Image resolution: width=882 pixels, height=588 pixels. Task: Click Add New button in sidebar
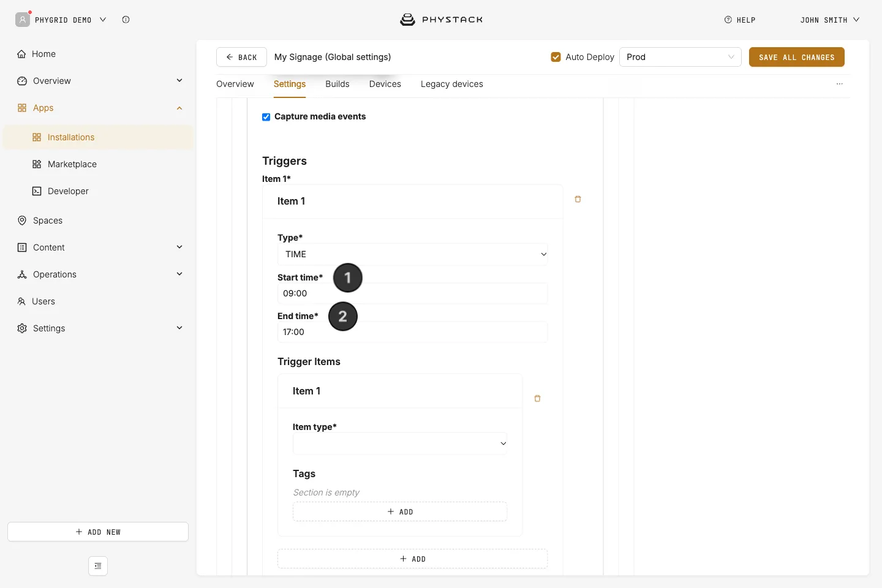98,532
